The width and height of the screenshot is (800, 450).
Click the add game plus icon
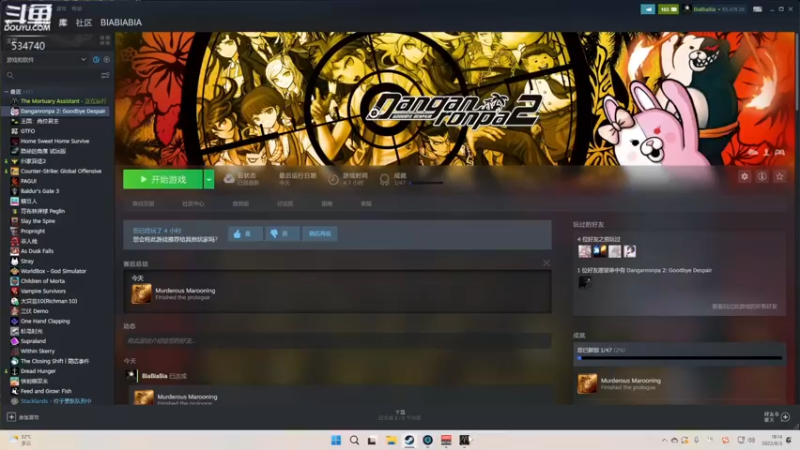coord(11,417)
